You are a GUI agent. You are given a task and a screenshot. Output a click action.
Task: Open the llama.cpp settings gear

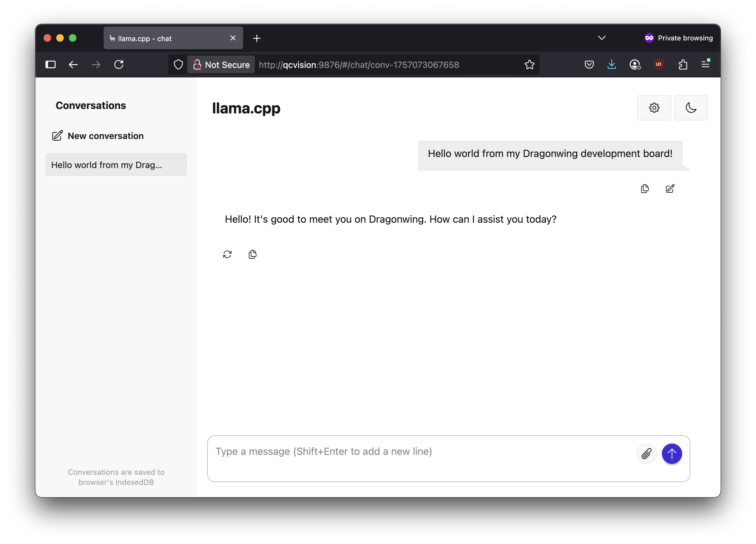tap(654, 108)
